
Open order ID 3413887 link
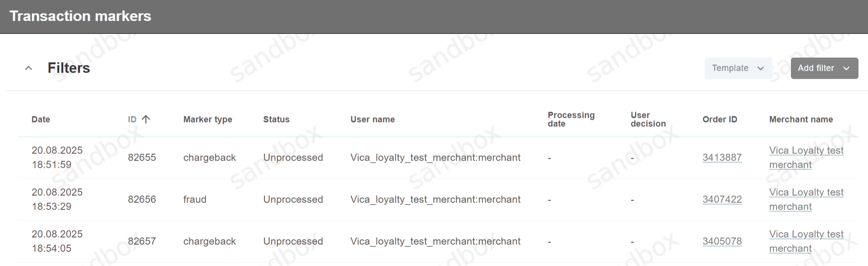[x=721, y=158]
